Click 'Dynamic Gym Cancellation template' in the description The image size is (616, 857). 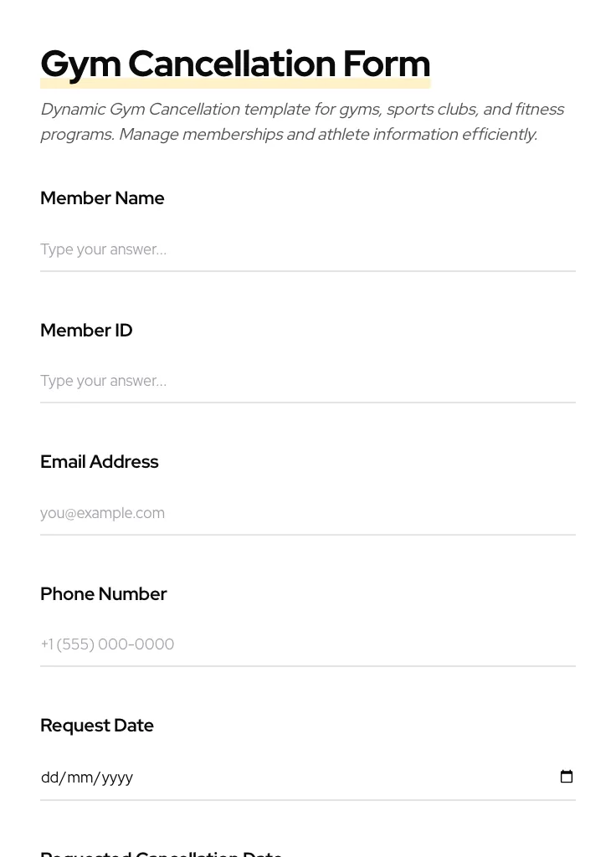pos(140,110)
